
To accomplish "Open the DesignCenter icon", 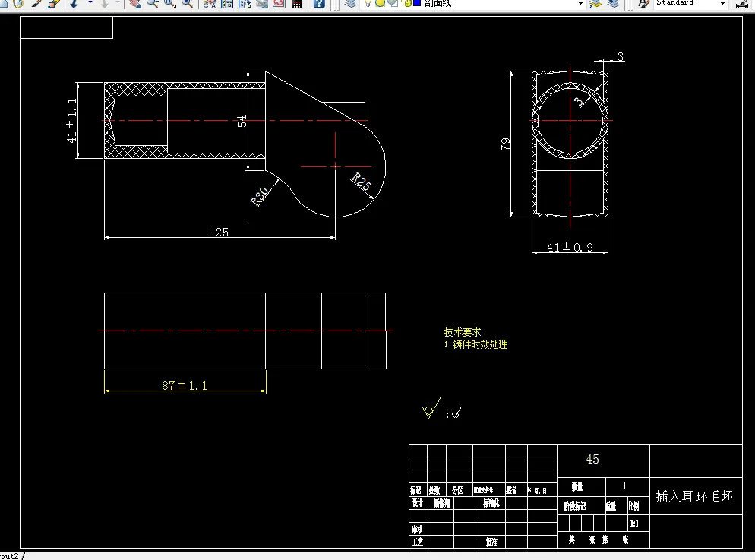I will (227, 3).
